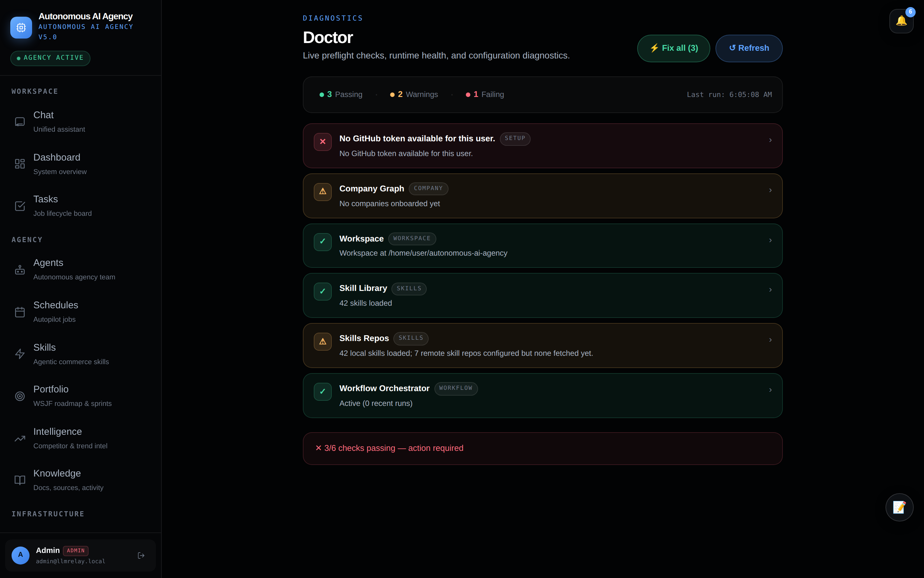
Task: Click the Dashboard grid icon
Action: (x=20, y=164)
